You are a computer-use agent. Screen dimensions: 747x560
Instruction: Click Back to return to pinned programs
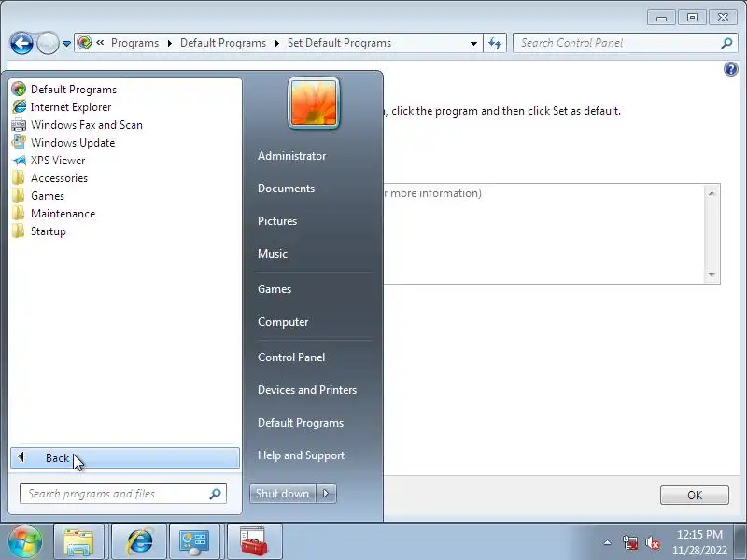pyautogui.click(x=125, y=457)
